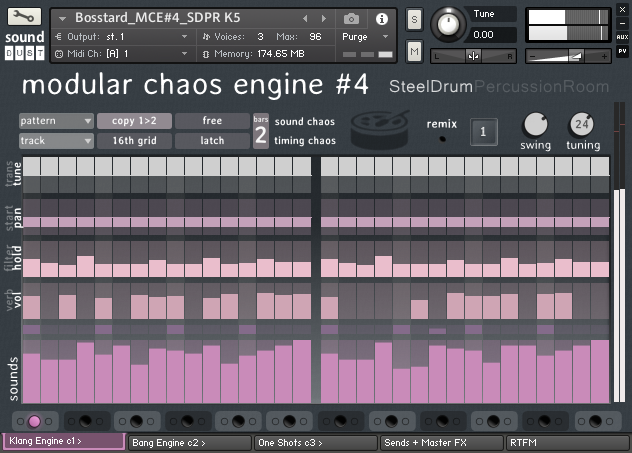Toggle the AUX button
The height and width of the screenshot is (453, 632).
pos(622,37)
